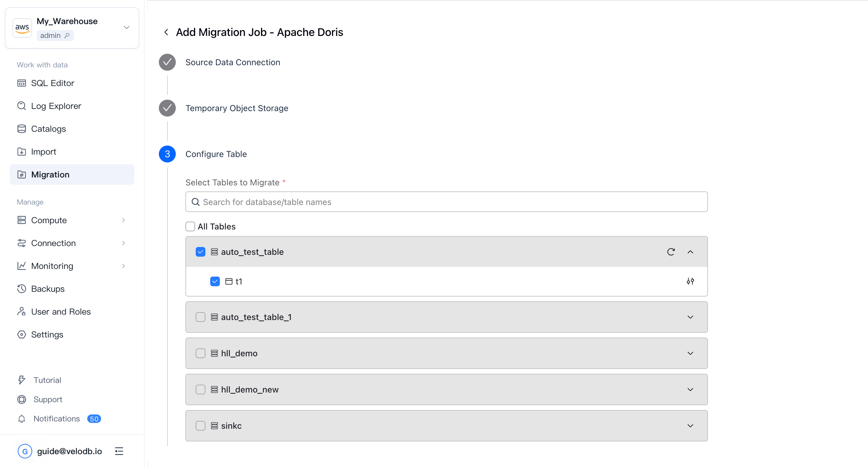This screenshot has height=468, width=868.
Task: Expand the sinkc database entry
Action: (x=690, y=425)
